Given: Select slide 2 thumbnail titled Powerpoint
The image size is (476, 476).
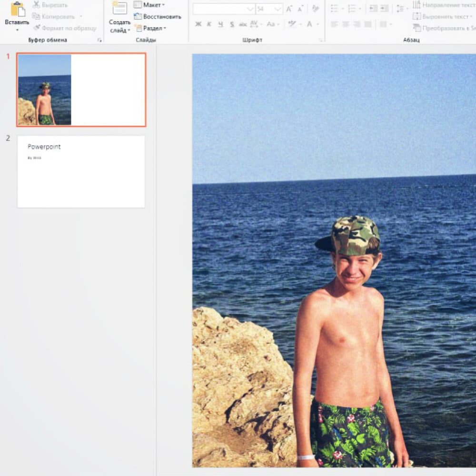Looking at the screenshot, I should click(81, 171).
